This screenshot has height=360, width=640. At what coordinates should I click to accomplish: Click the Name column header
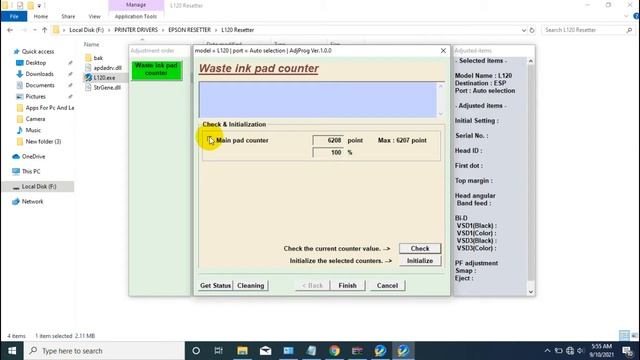coord(91,44)
